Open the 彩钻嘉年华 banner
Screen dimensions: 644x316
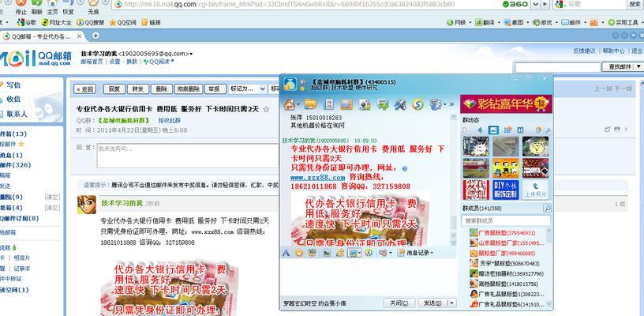(x=506, y=104)
